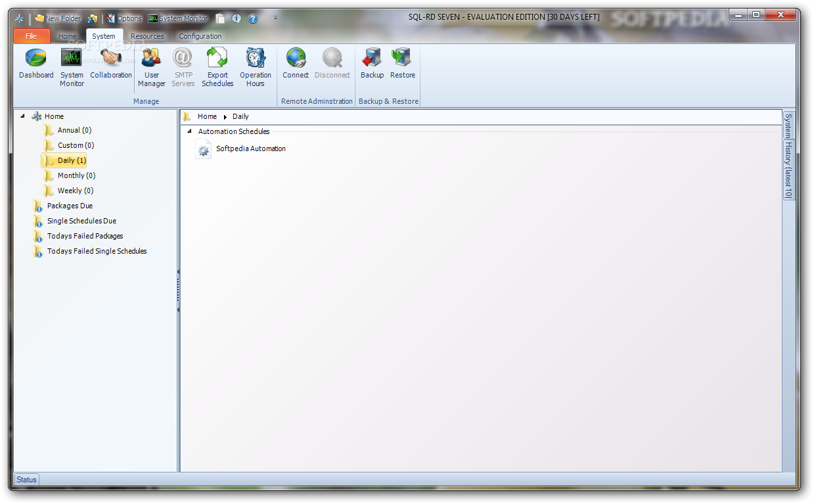Open Export Schedules
The height and width of the screenshot is (504, 814).
tap(217, 68)
